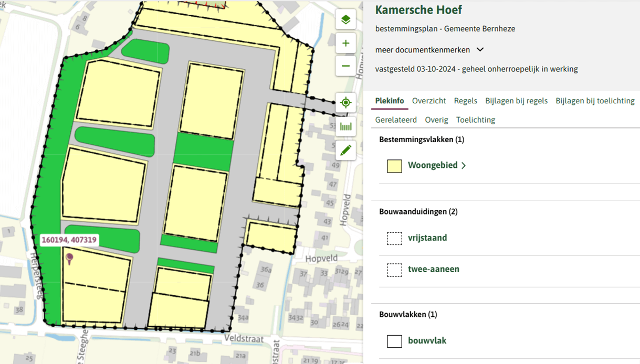Open Woongebied details via its chevron

(464, 166)
